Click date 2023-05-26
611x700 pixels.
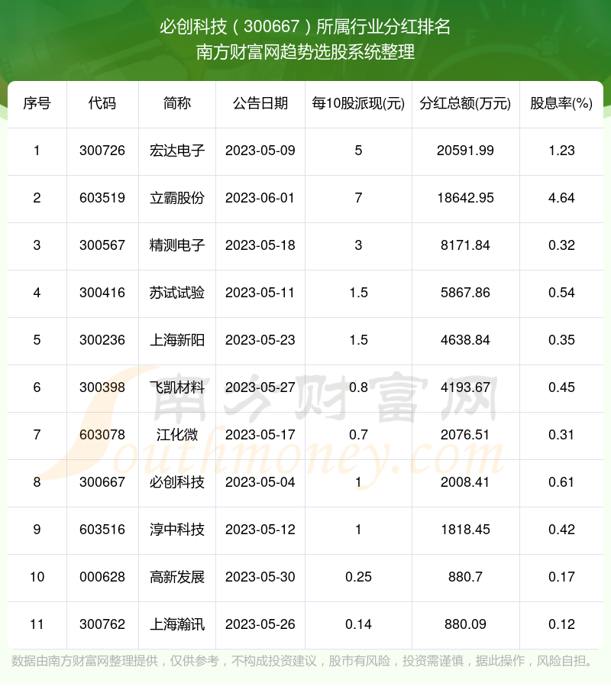click(x=260, y=624)
